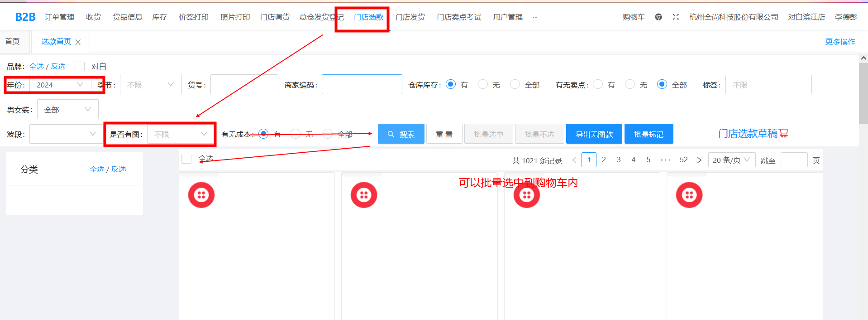Click the 导出无图款 button
This screenshot has width=868, height=320.
coord(594,134)
